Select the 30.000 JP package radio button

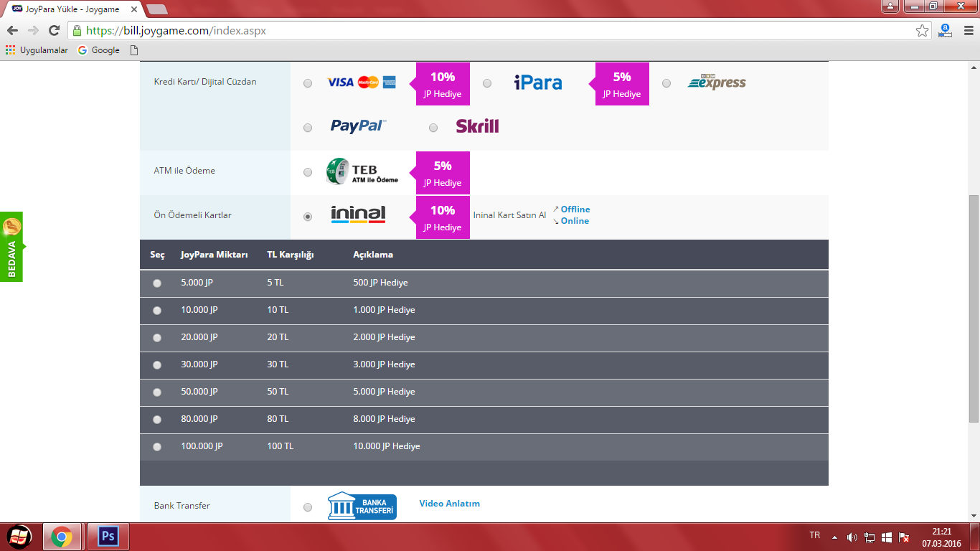tap(157, 365)
